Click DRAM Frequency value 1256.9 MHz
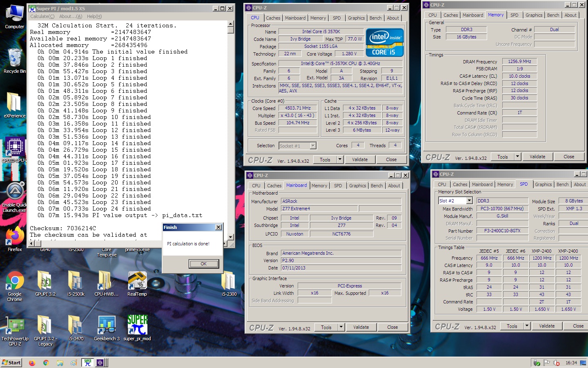588x368 pixels. tap(519, 61)
